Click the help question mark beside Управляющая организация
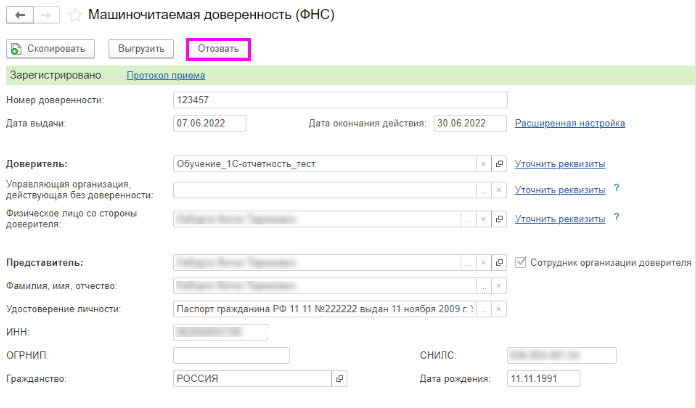696x408 pixels. click(x=617, y=188)
